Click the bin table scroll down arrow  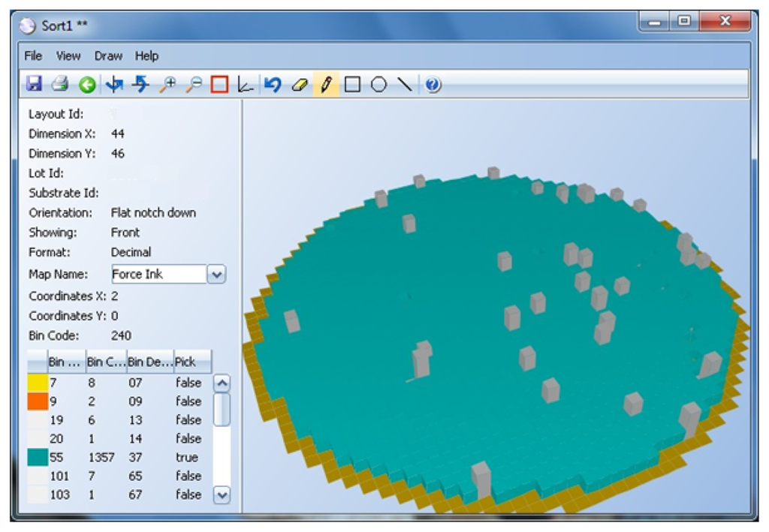[x=222, y=494]
